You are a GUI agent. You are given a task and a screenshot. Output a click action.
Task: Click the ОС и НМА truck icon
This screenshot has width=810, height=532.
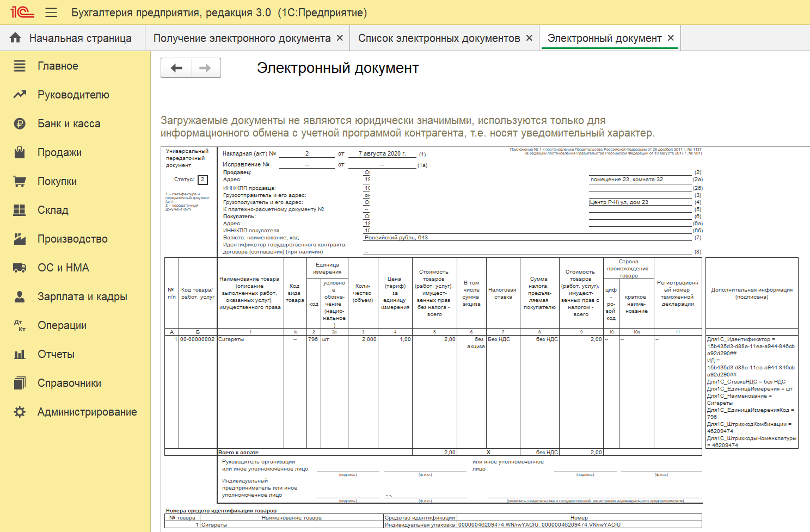[x=20, y=268]
